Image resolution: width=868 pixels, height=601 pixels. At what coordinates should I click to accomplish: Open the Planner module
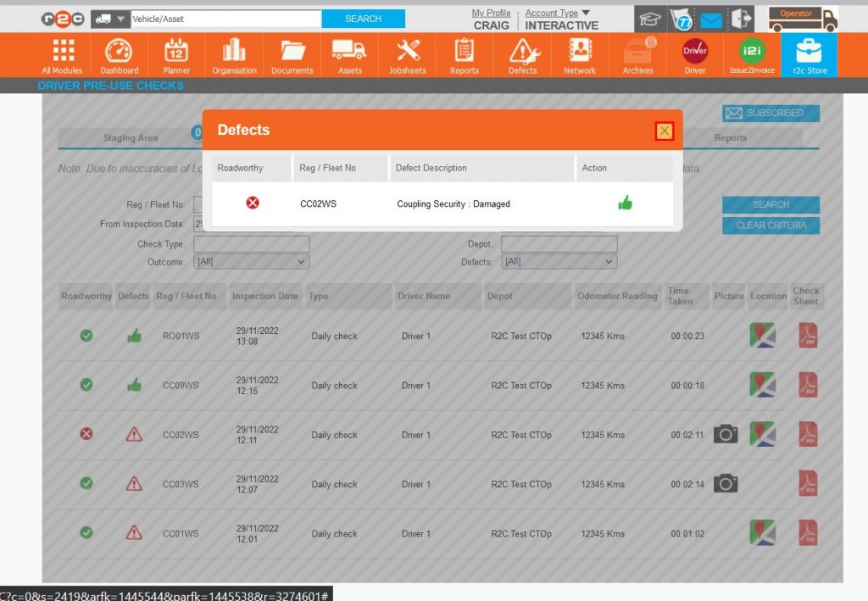[x=176, y=54]
